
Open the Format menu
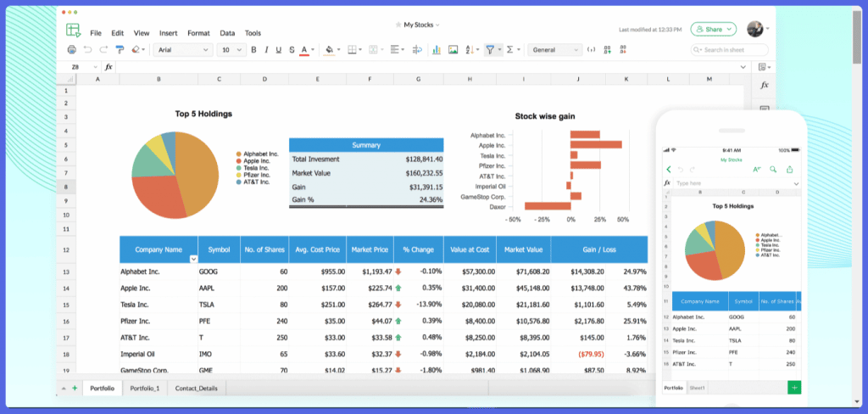[x=198, y=33]
